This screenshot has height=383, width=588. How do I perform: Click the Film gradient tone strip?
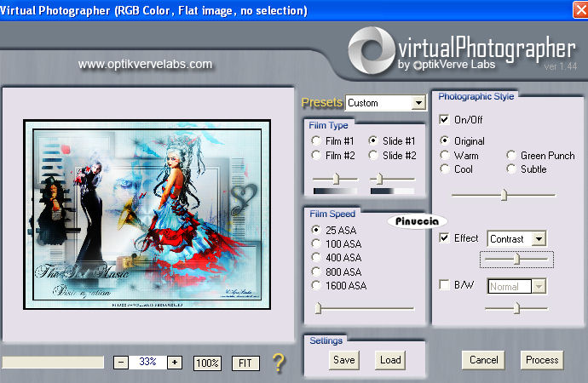click(x=335, y=191)
